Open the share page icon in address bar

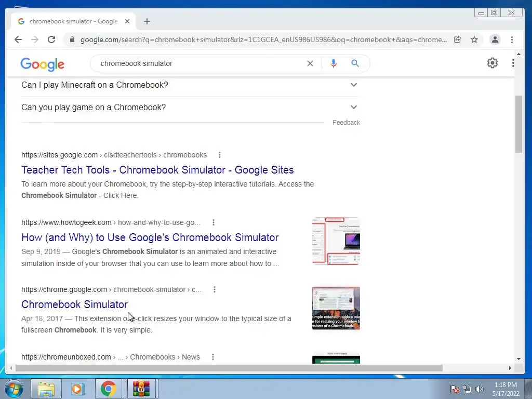[x=457, y=39]
